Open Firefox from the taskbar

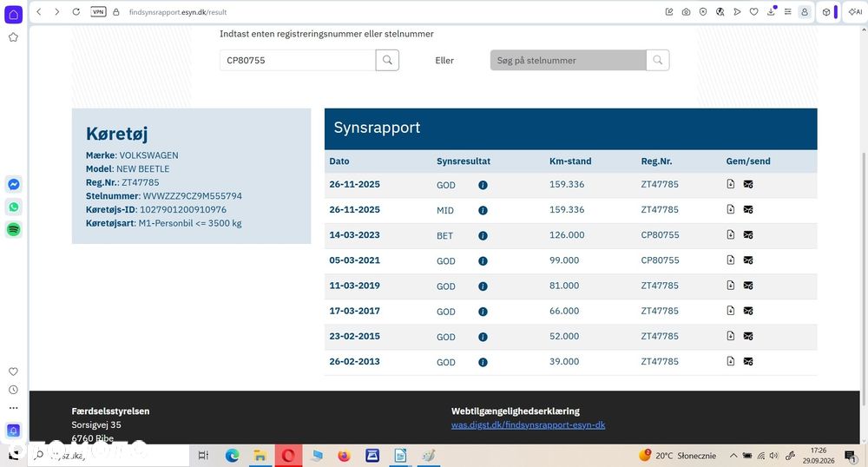345,456
